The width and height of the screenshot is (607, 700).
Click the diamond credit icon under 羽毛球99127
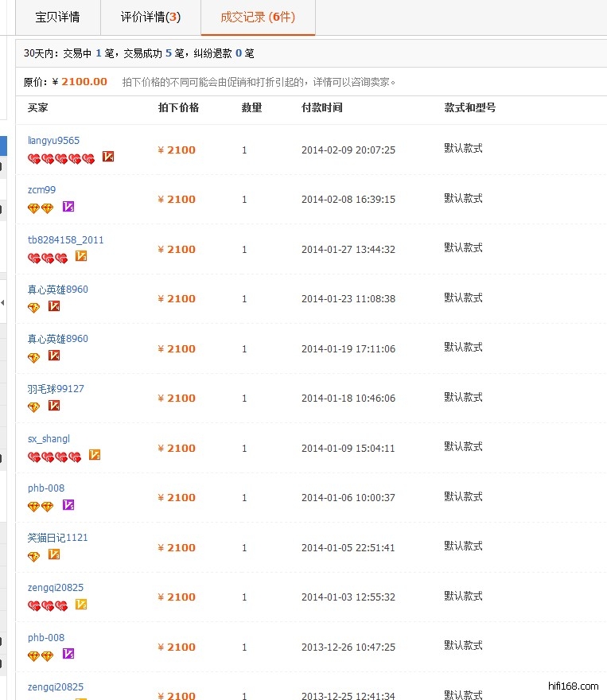(33, 407)
